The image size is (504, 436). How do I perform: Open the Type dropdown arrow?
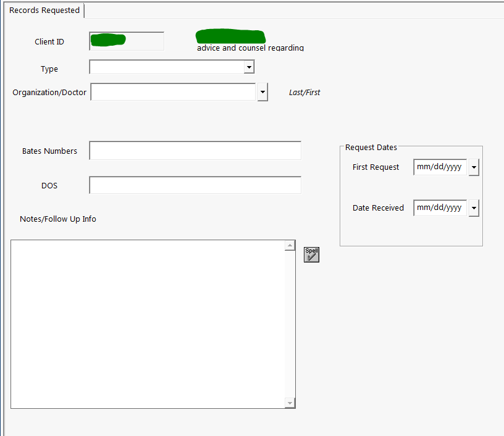248,67
